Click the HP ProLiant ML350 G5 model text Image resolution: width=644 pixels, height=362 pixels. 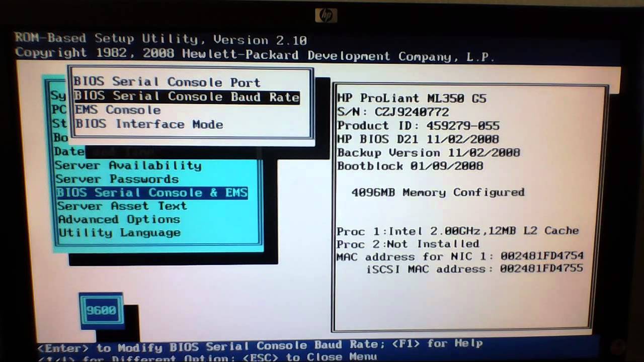[412, 99]
